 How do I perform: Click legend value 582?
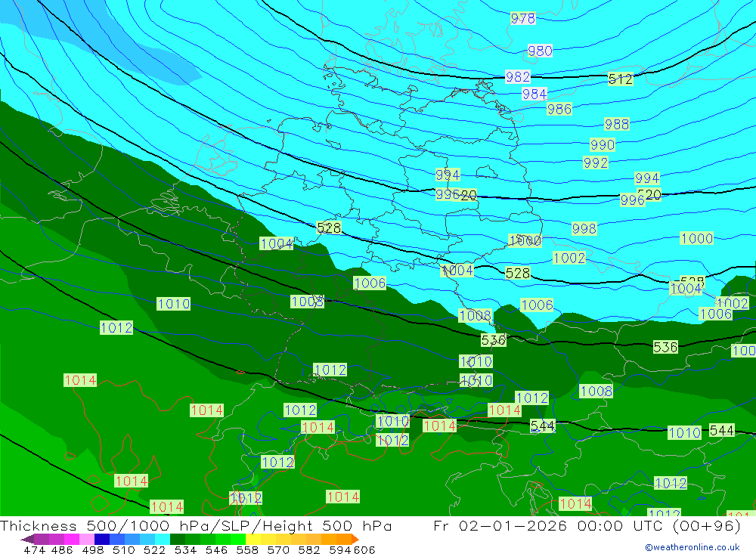click(x=308, y=549)
